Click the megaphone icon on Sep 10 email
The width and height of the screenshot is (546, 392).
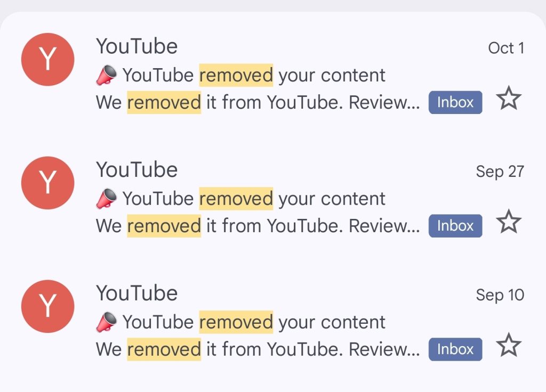coord(107,322)
